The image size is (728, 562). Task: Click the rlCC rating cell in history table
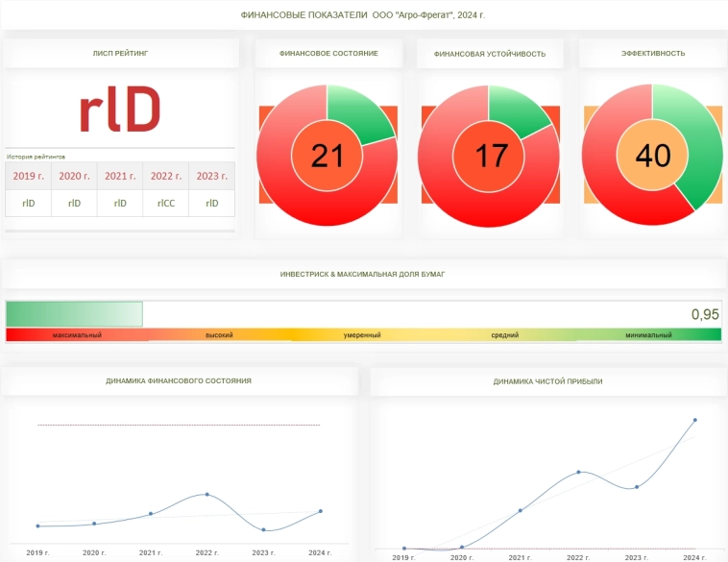click(x=166, y=203)
